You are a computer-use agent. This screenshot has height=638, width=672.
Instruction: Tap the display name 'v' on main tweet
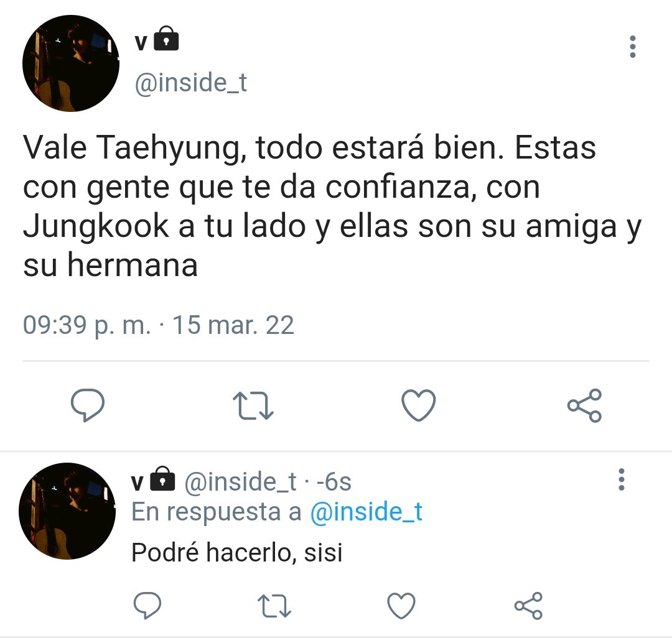[141, 42]
